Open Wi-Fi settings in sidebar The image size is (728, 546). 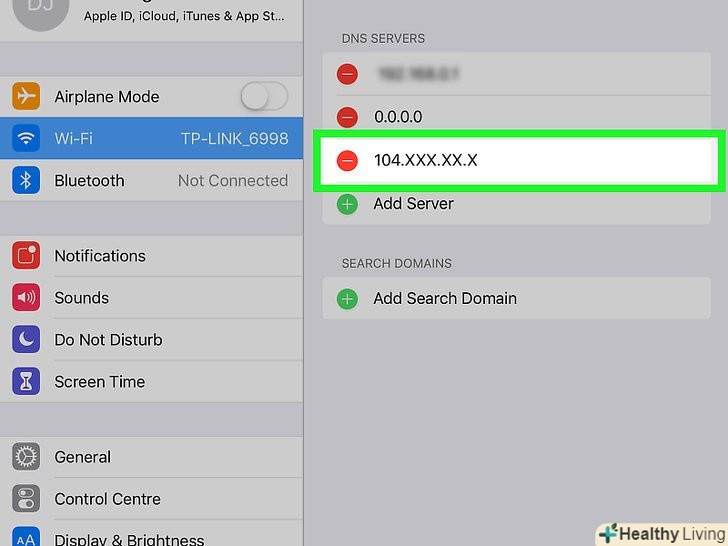tap(150, 139)
